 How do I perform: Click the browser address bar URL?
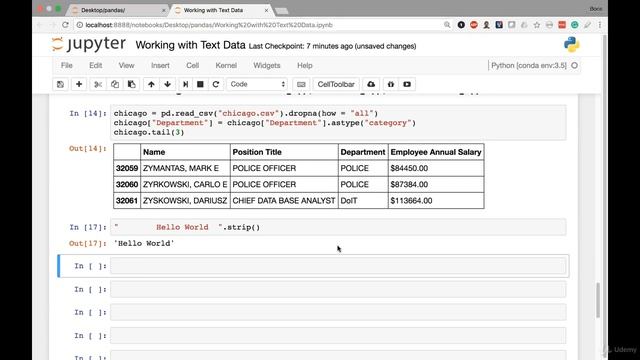tap(209, 25)
